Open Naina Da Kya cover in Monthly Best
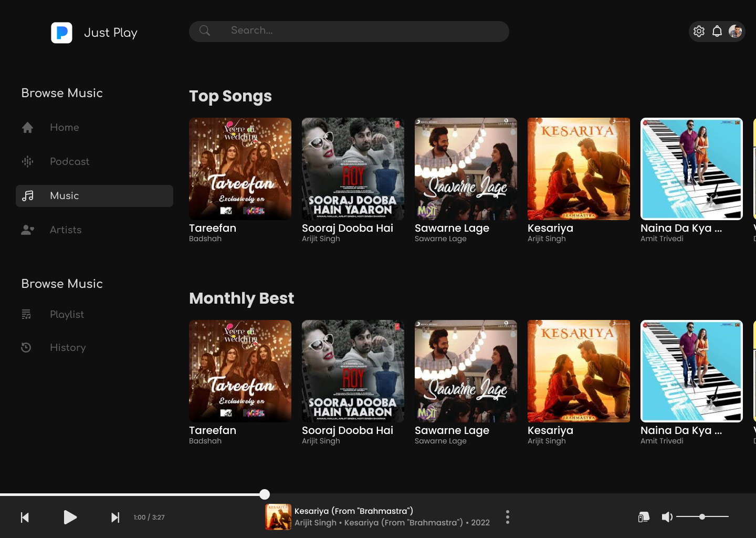The image size is (756, 538). click(691, 371)
